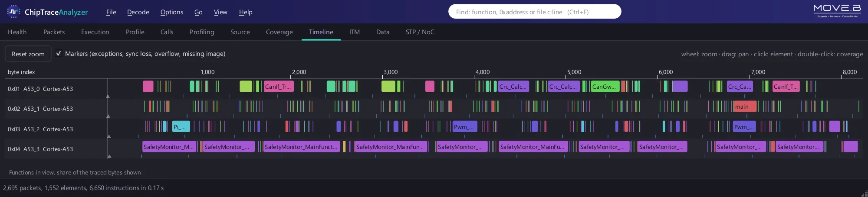This screenshot has width=868, height=197.
Task: Open the Profiling tab
Action: point(202,32)
